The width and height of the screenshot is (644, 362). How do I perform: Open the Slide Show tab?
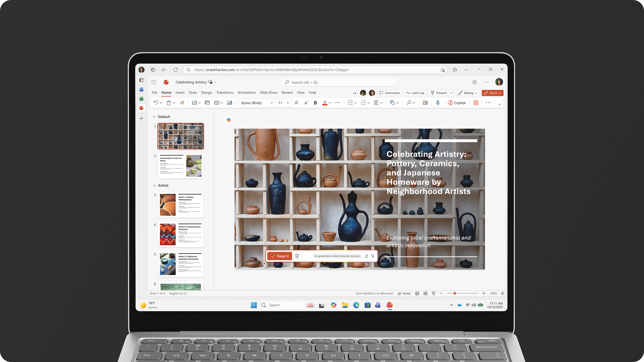click(268, 93)
